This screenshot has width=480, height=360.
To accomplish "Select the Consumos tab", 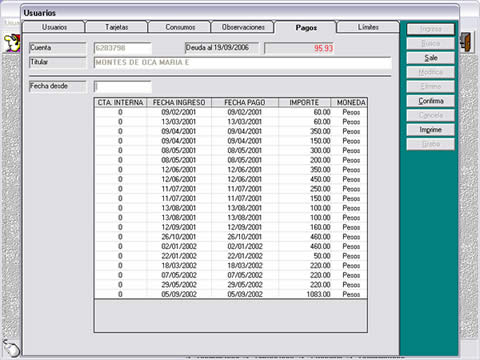I will pos(180,27).
